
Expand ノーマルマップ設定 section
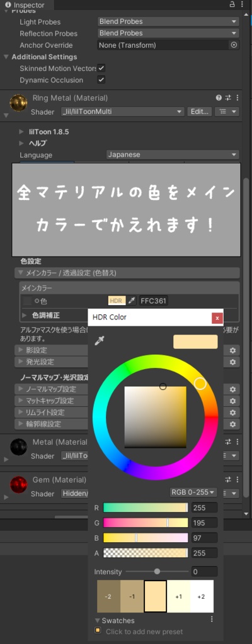tap(20, 389)
